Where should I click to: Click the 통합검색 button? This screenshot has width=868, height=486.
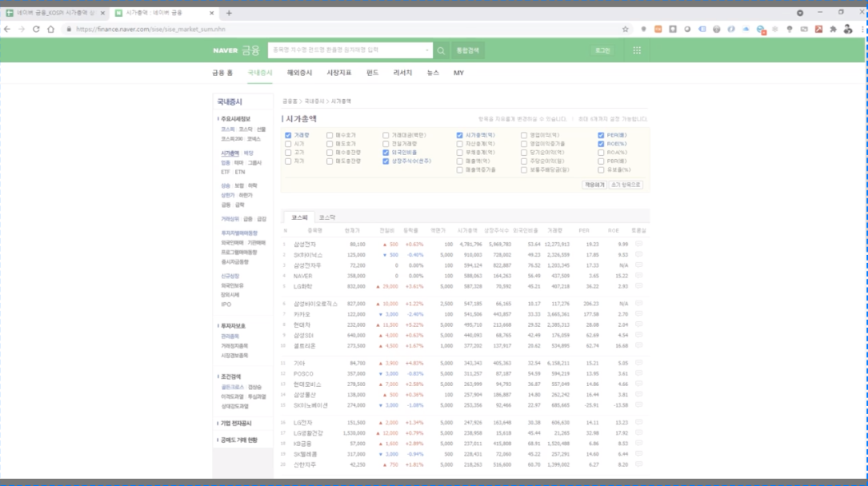click(x=467, y=50)
